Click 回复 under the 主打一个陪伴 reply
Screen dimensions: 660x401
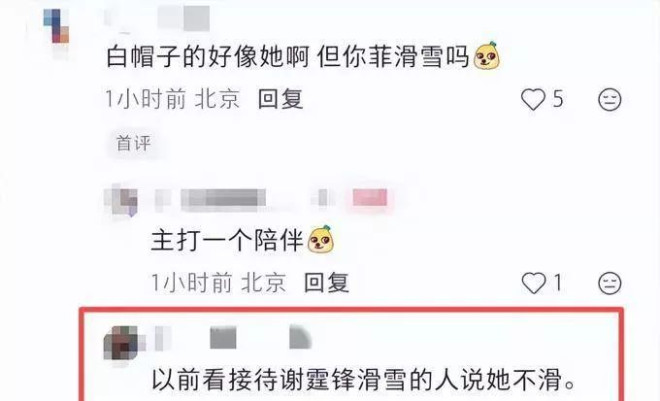click(327, 283)
